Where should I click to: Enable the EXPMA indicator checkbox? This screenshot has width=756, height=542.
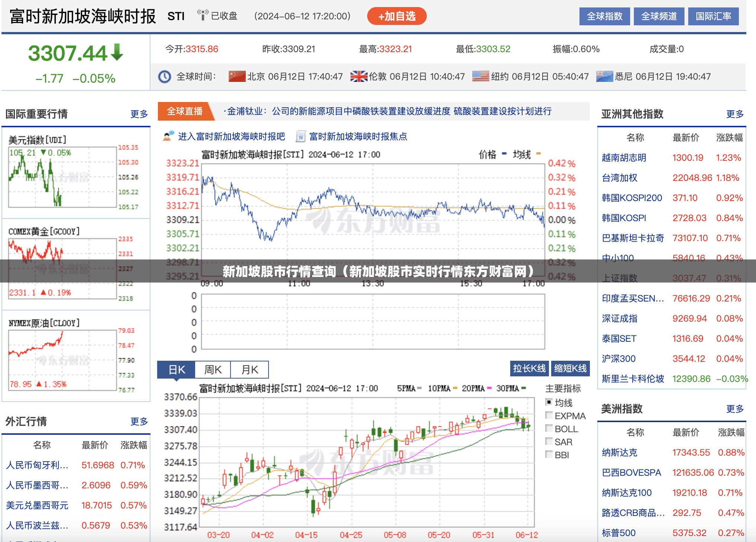pyautogui.click(x=549, y=415)
